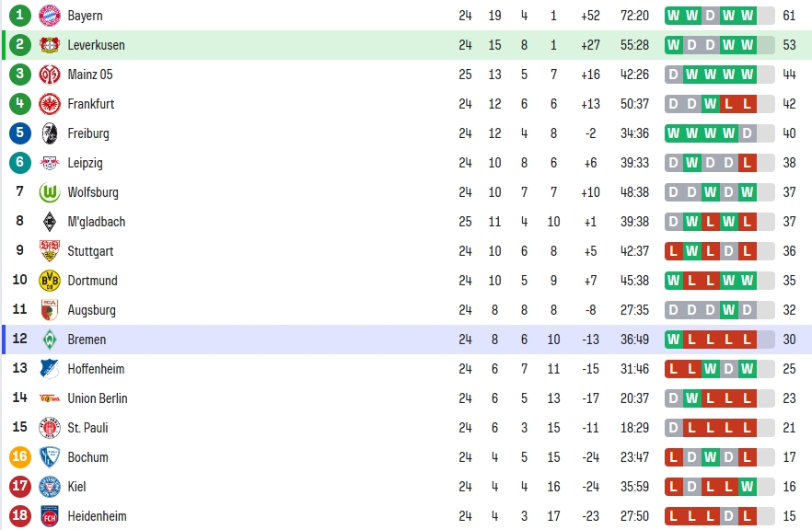Select Kiel's green W form badge
This screenshot has height=530, width=812.
[748, 487]
